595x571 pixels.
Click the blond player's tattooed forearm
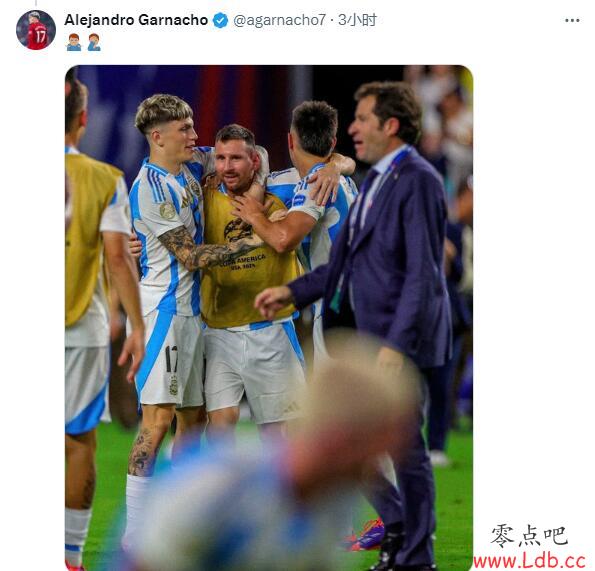(x=205, y=250)
